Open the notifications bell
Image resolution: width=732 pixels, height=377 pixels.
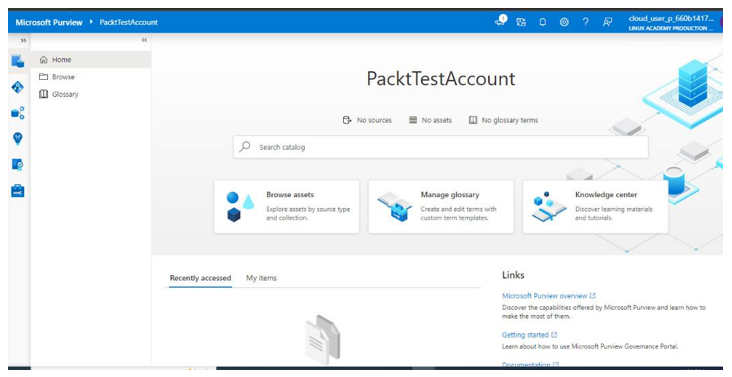coord(542,22)
